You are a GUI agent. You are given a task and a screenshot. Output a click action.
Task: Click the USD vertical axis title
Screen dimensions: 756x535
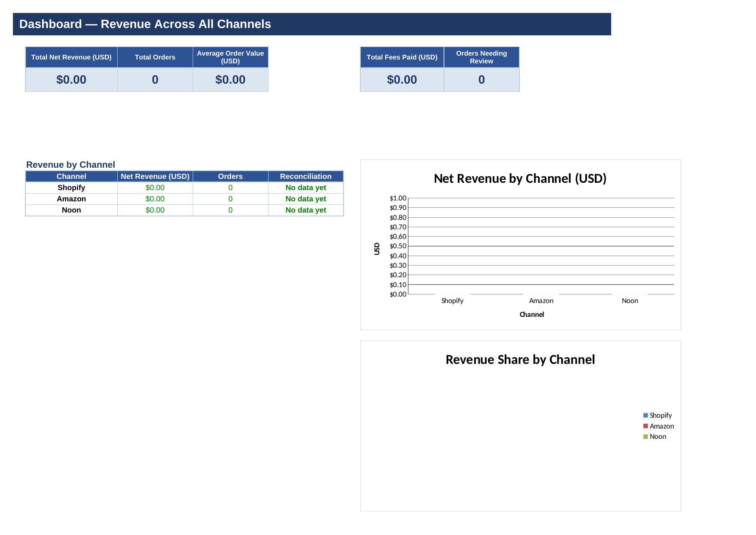377,249
